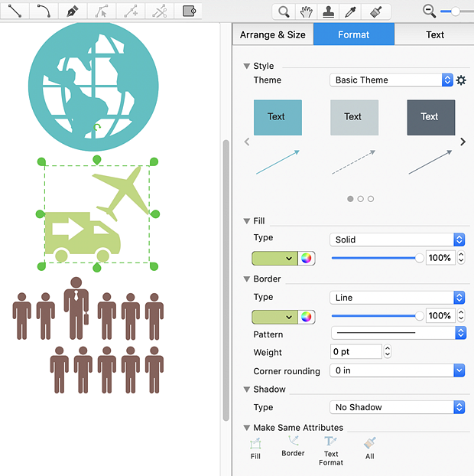Select the Pen spline tool
The width and height of the screenshot is (474, 476).
(73, 11)
